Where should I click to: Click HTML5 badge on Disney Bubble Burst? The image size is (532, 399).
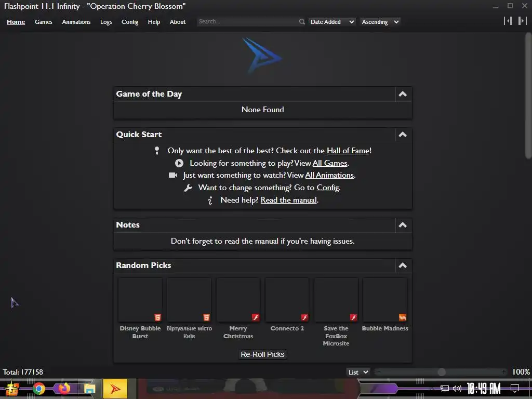click(x=157, y=317)
